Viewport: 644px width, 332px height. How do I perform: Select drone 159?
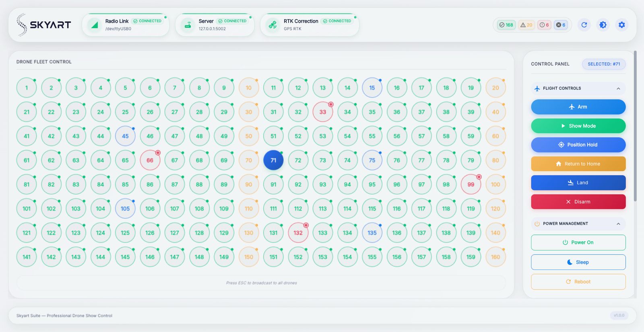471,257
